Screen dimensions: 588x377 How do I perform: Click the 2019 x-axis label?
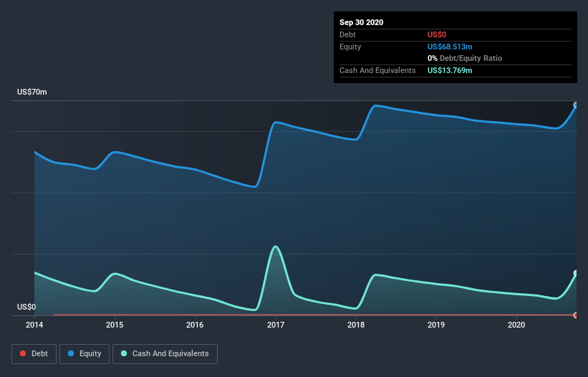[436, 325]
